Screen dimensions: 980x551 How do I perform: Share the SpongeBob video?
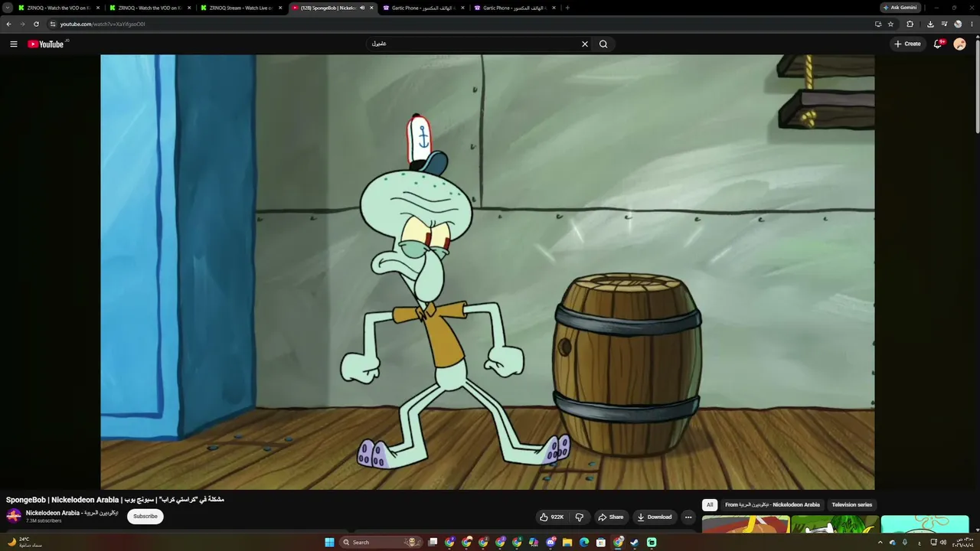click(x=610, y=517)
